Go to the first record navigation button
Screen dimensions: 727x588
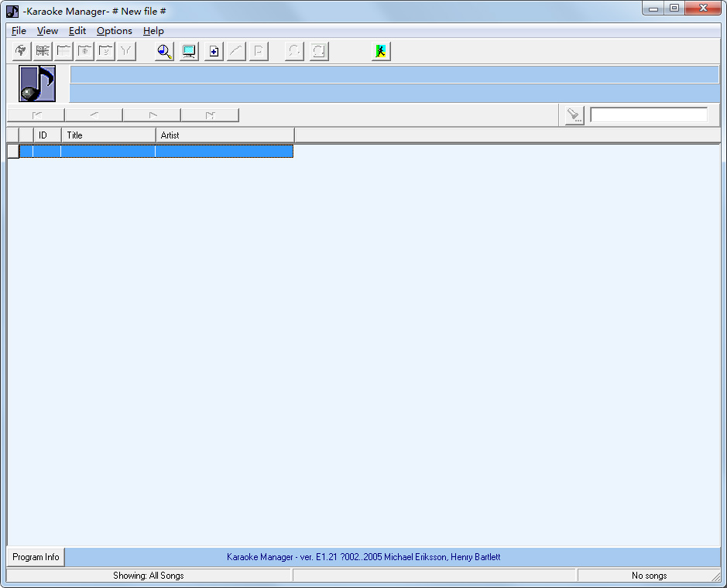(x=36, y=115)
